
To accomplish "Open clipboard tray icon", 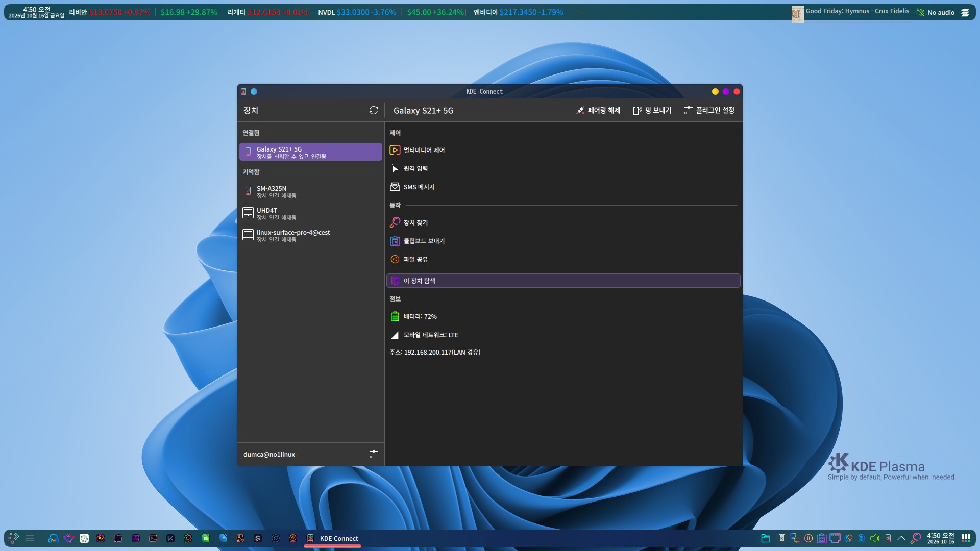I will coord(822,538).
